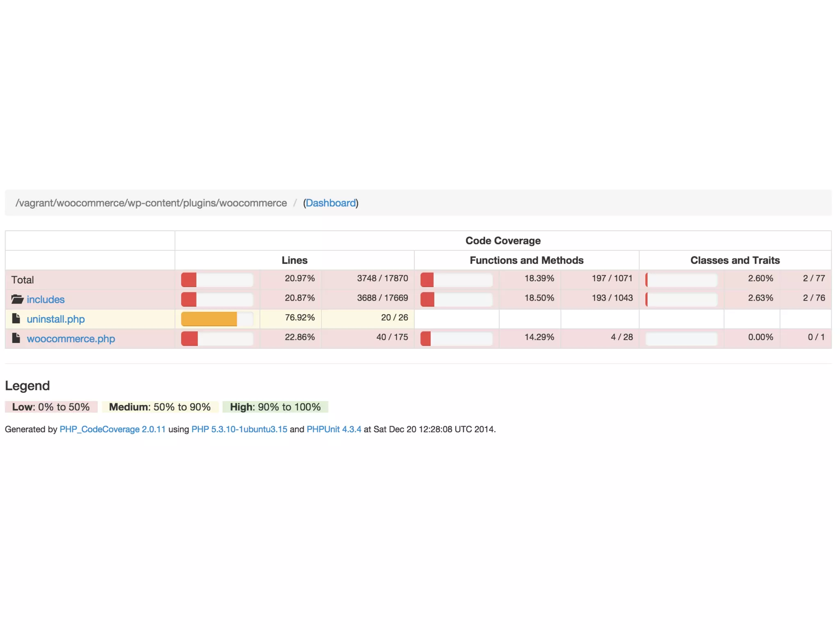
Task: Click the Low 0% to 50% legend
Action: click(51, 407)
